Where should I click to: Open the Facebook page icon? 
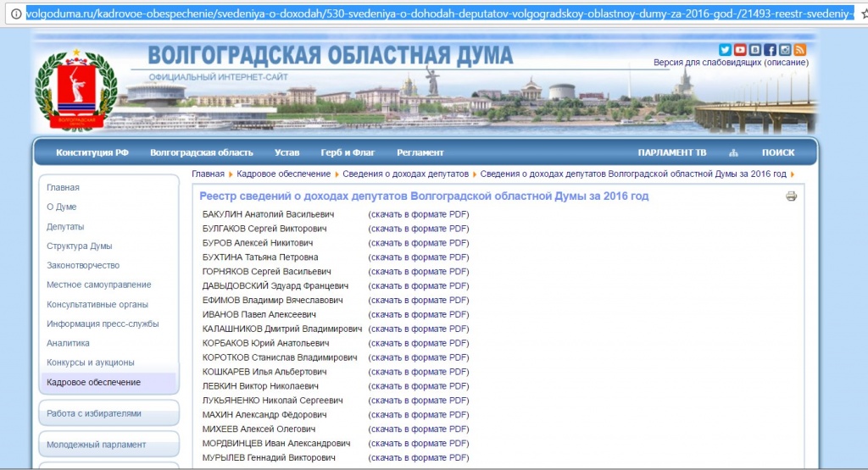(770, 50)
